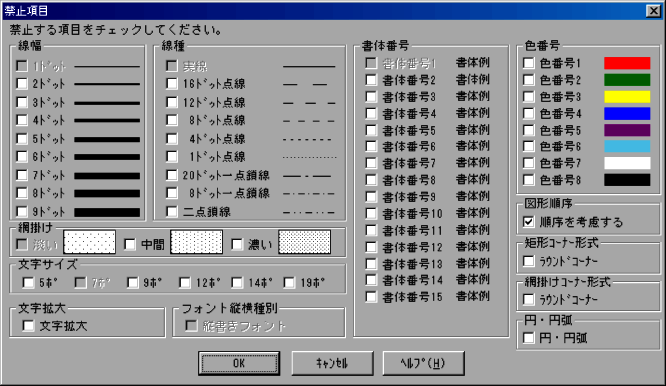Check the 3ドット line width box
The height and width of the screenshot is (386, 666).
click(x=22, y=102)
